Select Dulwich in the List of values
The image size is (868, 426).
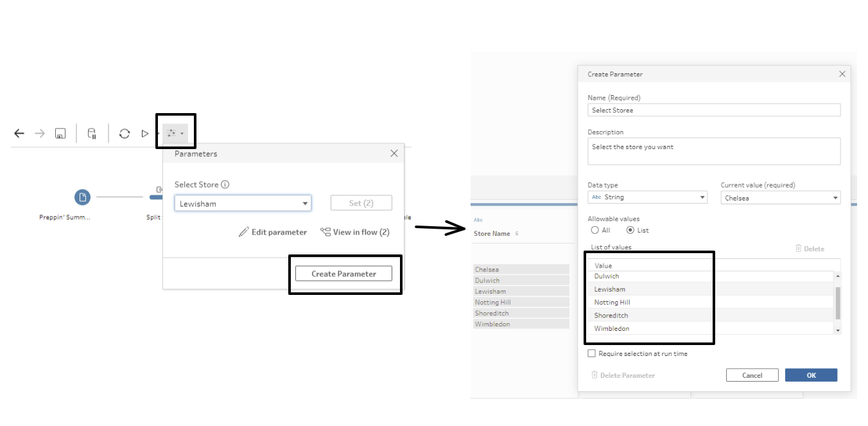pyautogui.click(x=711, y=276)
